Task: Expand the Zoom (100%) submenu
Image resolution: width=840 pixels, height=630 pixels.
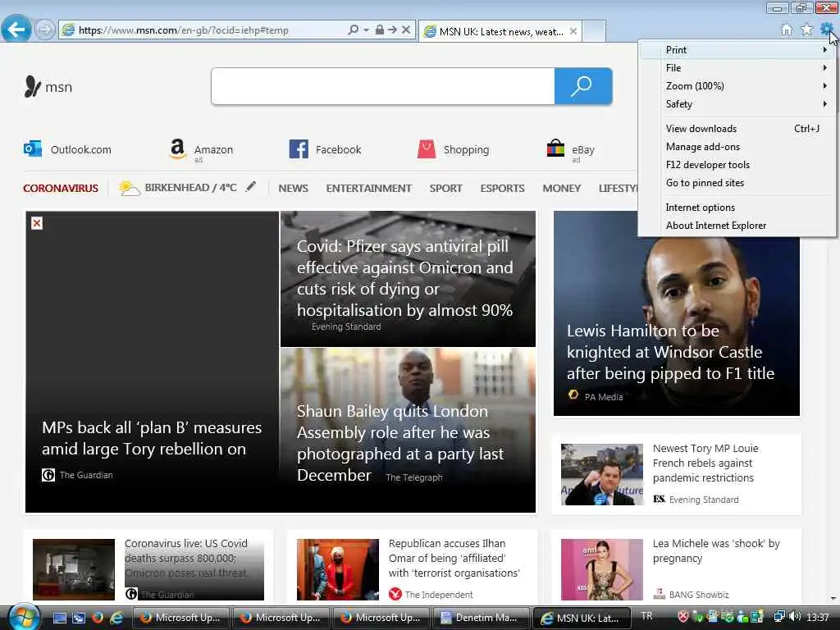Action: tap(737, 86)
